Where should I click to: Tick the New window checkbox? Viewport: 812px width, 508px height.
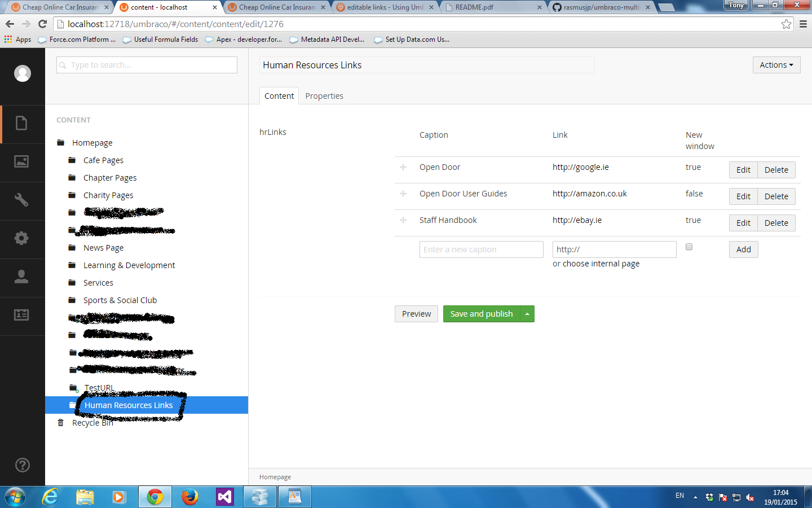click(x=689, y=247)
